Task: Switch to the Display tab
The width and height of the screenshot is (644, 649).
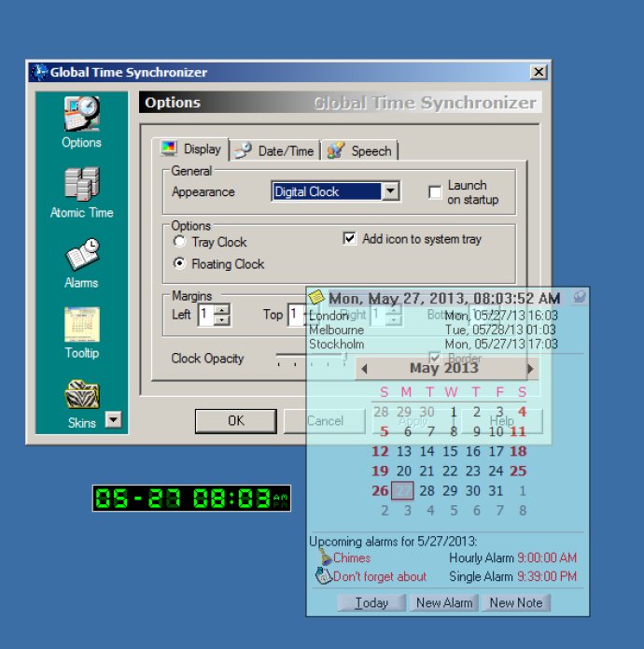Action: click(190, 149)
